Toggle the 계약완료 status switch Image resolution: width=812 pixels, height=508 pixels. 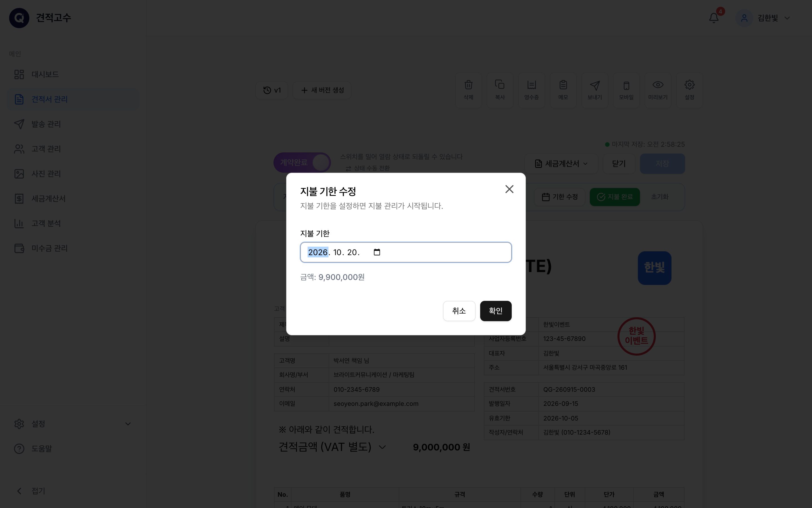tap(302, 163)
